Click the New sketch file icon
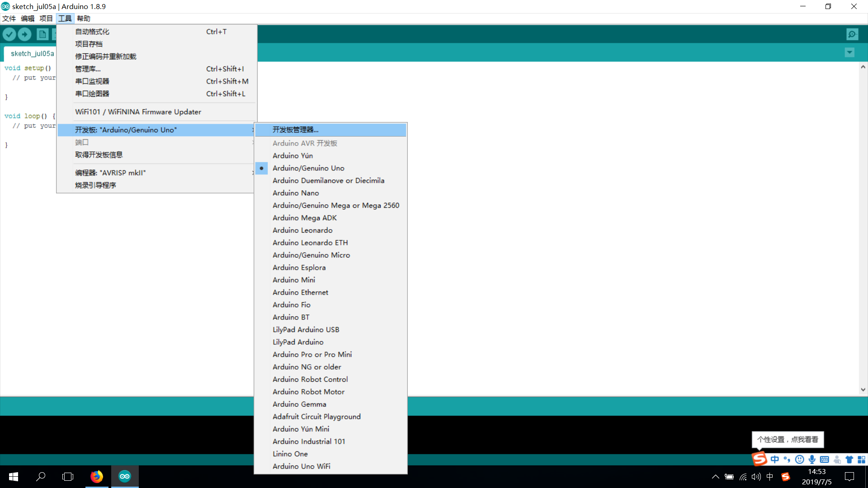The width and height of the screenshot is (868, 488). point(42,34)
